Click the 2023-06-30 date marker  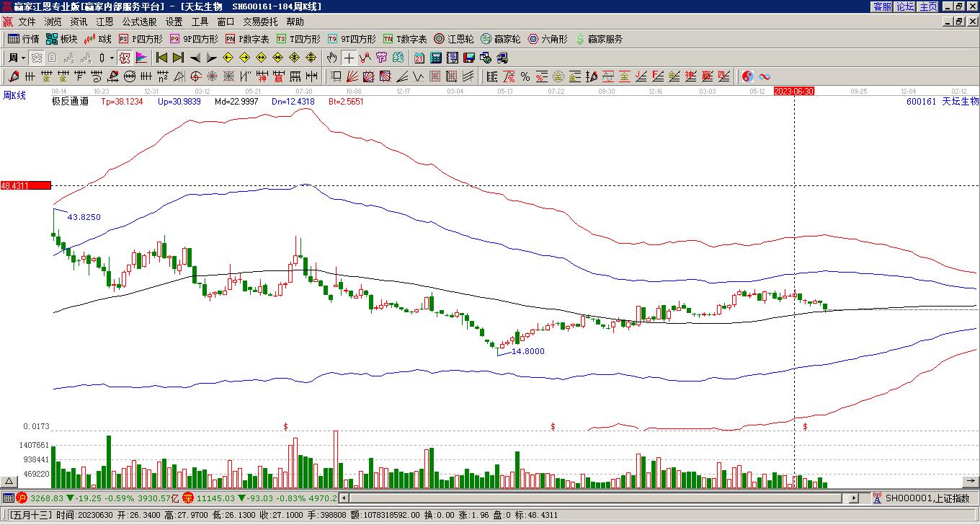pos(793,91)
